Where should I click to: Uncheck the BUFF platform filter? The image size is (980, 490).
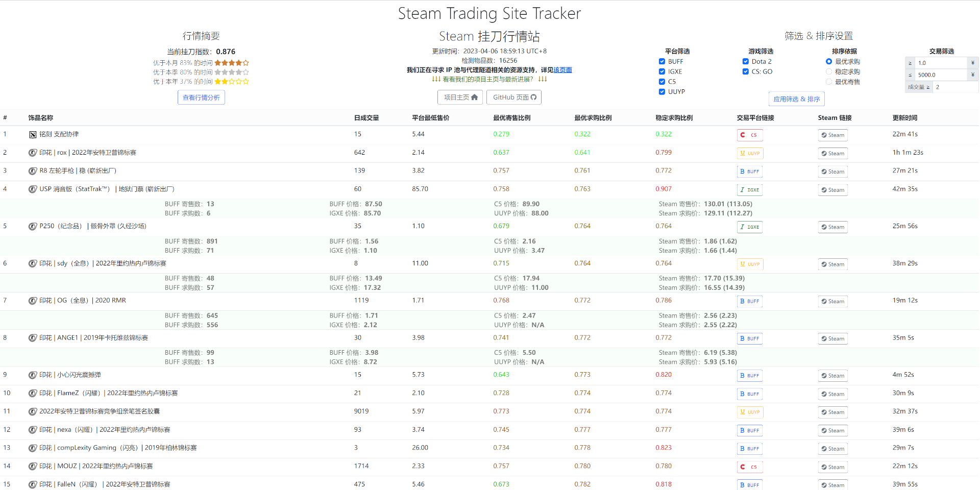662,62
